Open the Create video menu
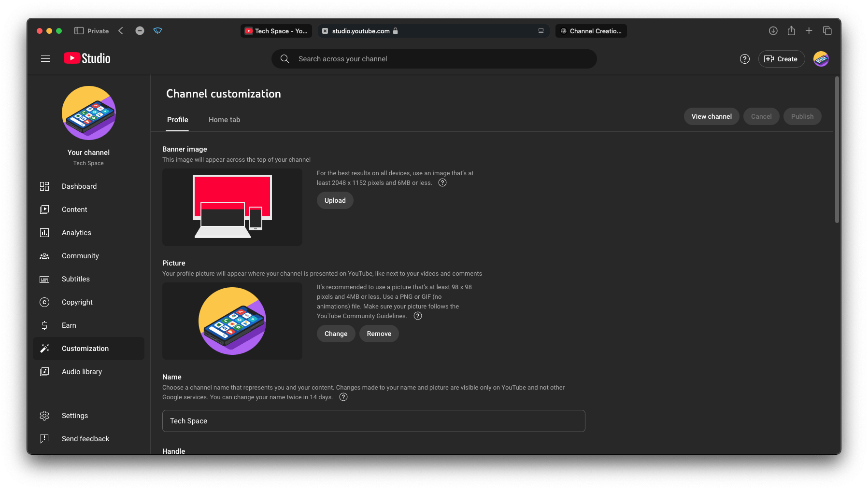The image size is (868, 490). pyautogui.click(x=781, y=59)
